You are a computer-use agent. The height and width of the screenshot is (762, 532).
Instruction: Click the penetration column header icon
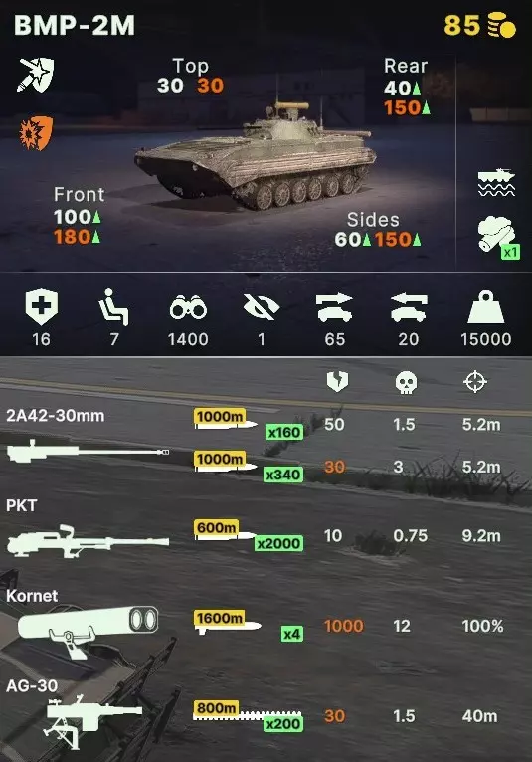point(337,381)
